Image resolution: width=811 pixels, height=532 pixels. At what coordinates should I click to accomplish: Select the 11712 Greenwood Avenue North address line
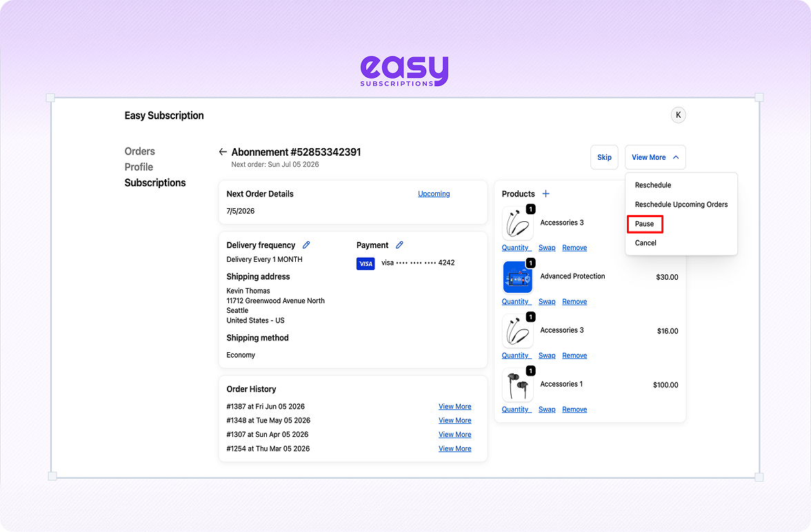coord(276,300)
